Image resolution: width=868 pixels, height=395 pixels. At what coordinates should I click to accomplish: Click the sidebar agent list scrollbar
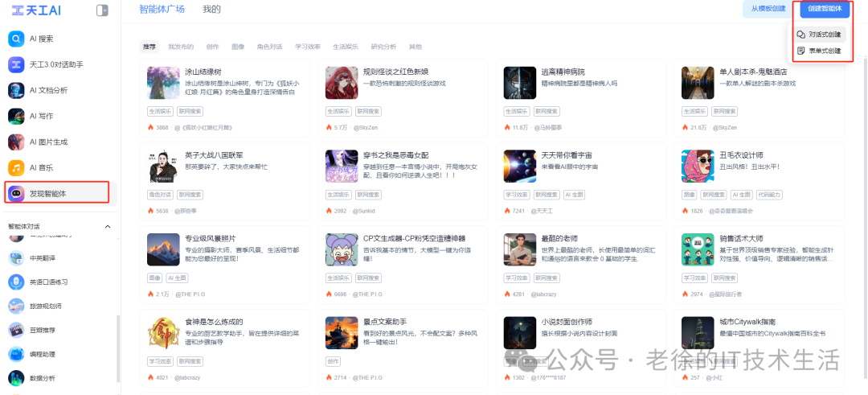117,349
